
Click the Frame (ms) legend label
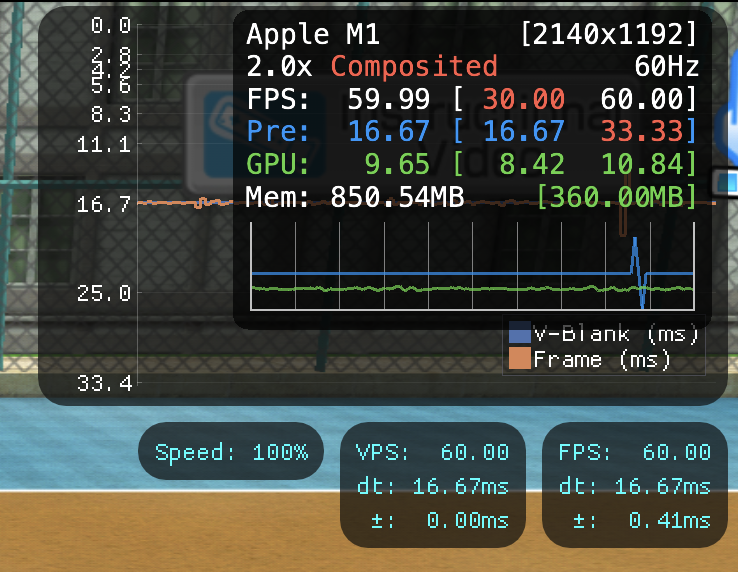coord(602,360)
